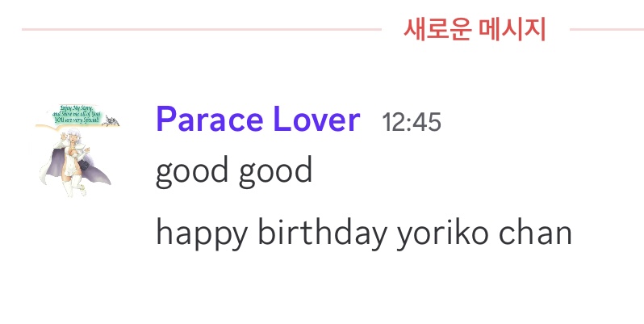644x324 pixels.
Task: Select the "good good" message
Action: pos(234,171)
